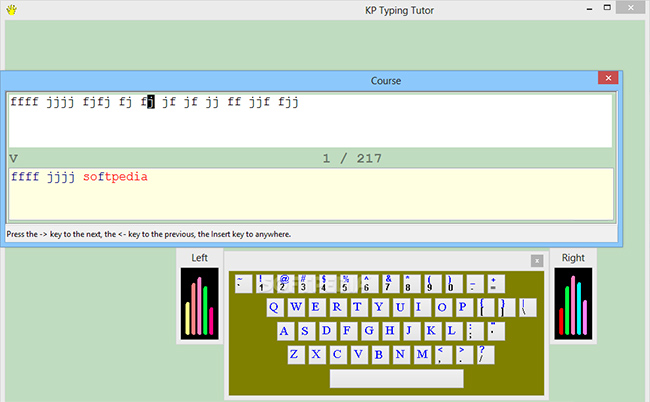Click the KP Typing Tutor hand icon
This screenshot has width=650, height=402.
point(12,10)
